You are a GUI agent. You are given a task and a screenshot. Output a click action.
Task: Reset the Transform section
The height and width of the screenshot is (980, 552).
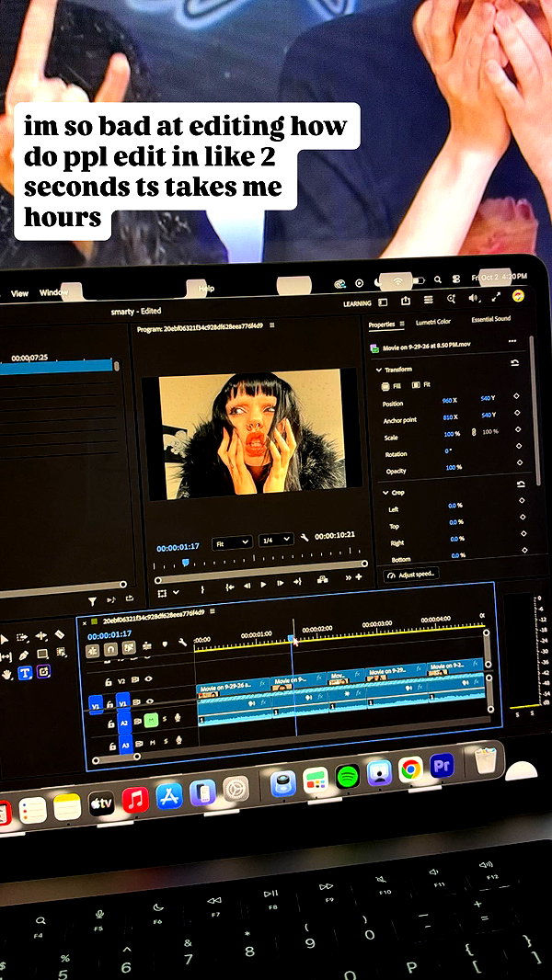(x=514, y=362)
